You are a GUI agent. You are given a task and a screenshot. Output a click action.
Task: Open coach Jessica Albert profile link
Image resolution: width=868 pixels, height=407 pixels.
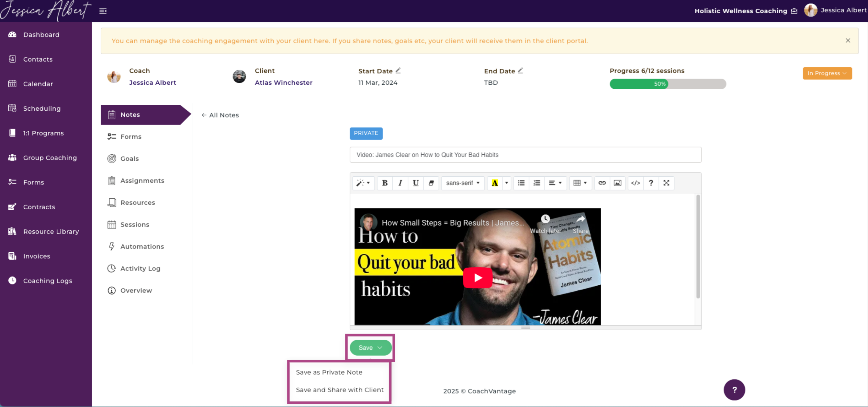point(152,82)
